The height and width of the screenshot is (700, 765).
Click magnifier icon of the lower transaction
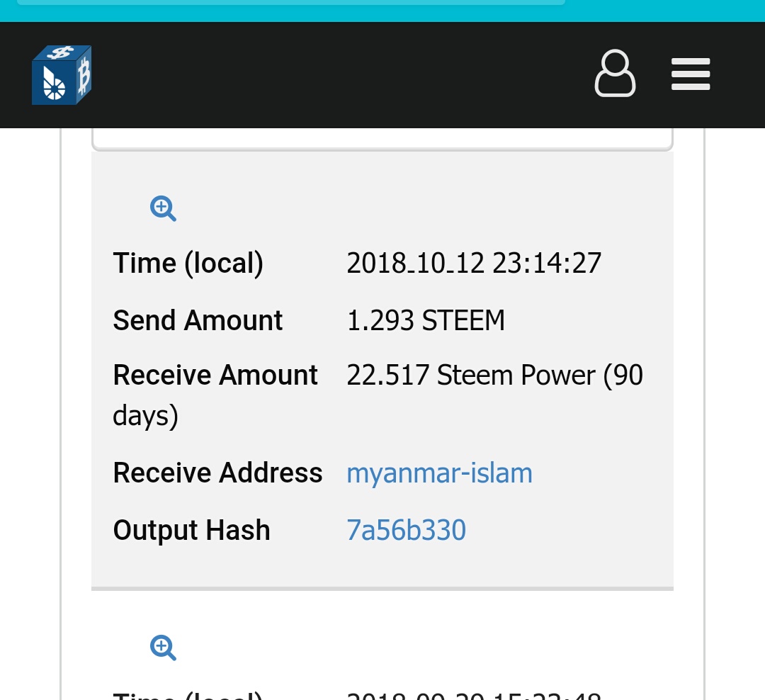[163, 648]
